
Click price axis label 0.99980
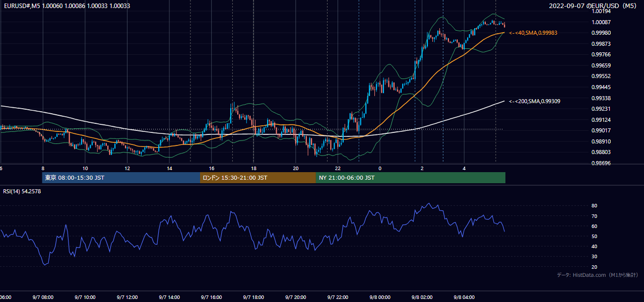coord(601,33)
